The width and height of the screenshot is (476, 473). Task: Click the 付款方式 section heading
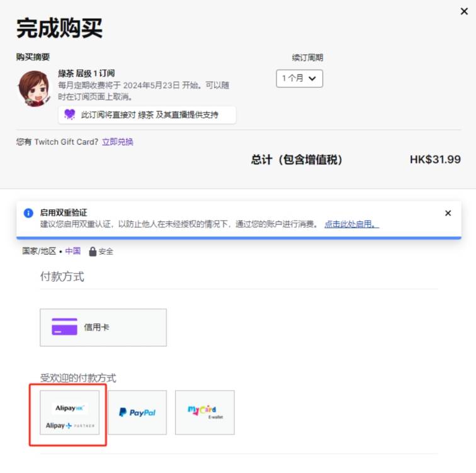[x=62, y=277]
